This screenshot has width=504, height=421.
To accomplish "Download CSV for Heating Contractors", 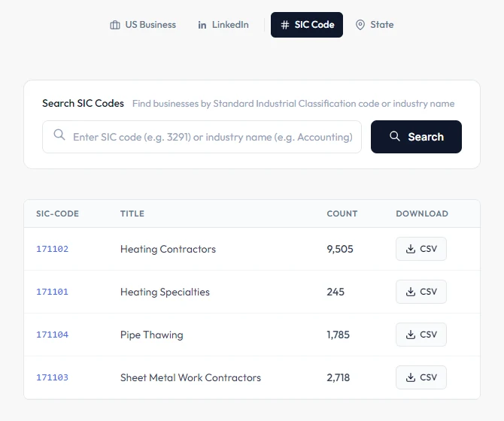I will [421, 249].
